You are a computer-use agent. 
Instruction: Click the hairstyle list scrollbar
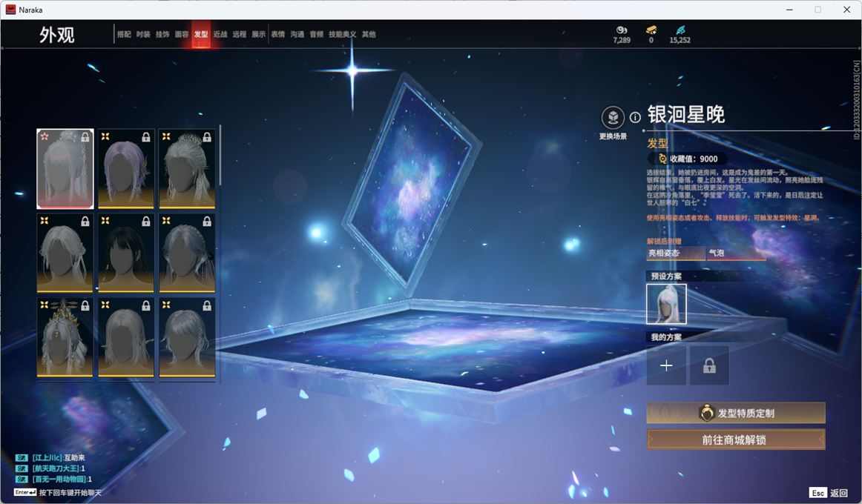[x=220, y=156]
